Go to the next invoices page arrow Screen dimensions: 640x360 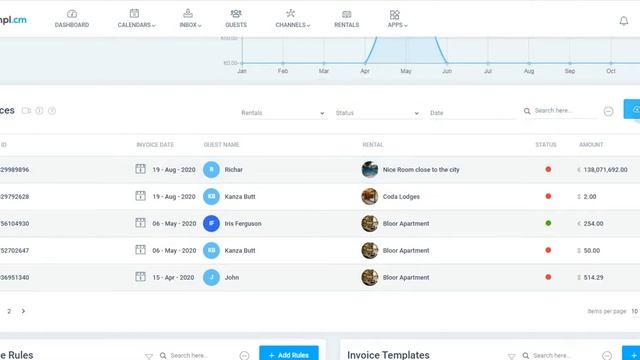click(23, 311)
